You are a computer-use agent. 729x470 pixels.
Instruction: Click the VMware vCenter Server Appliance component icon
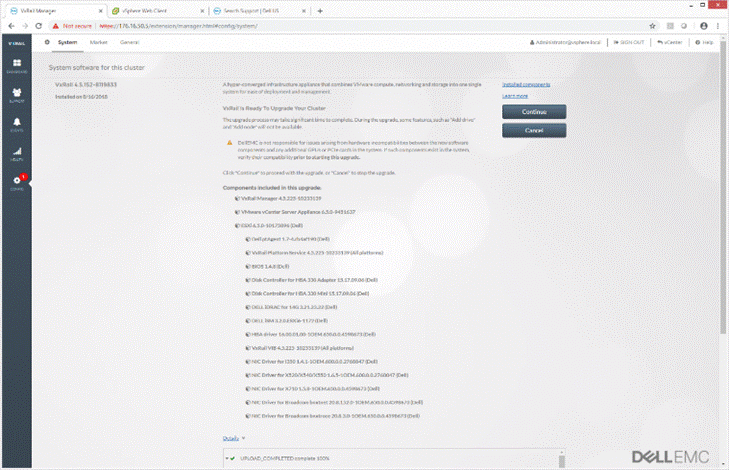pyautogui.click(x=237, y=212)
